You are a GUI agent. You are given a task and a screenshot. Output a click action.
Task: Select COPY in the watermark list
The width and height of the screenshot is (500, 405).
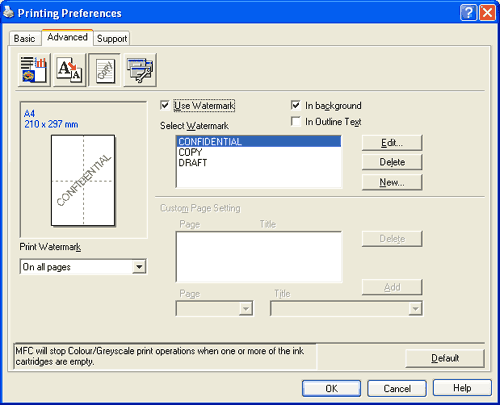(x=259, y=152)
